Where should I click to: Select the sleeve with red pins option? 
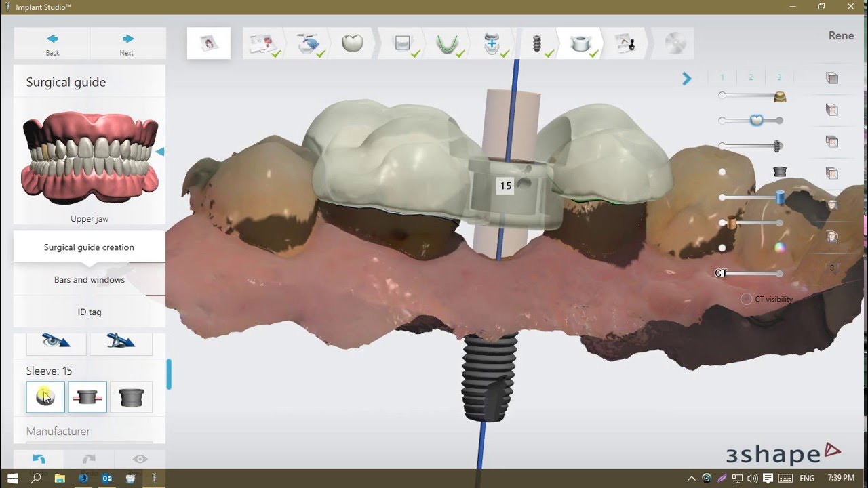(87, 397)
